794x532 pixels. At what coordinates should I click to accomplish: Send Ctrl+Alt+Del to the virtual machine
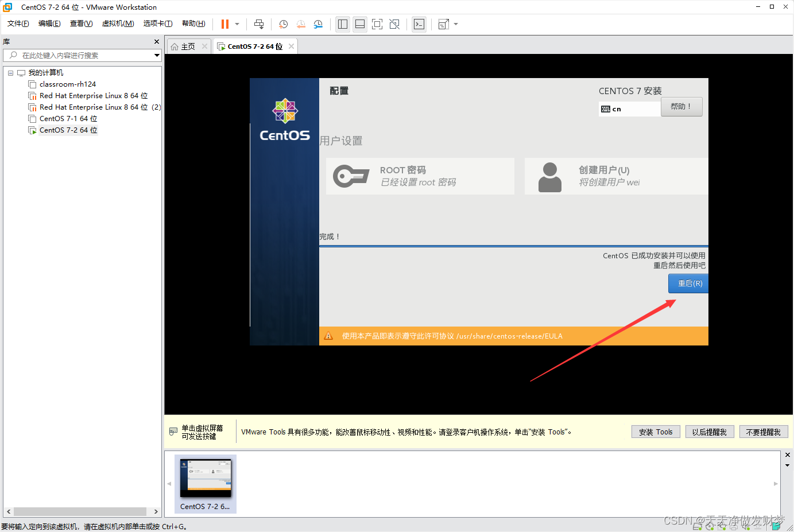[259, 24]
